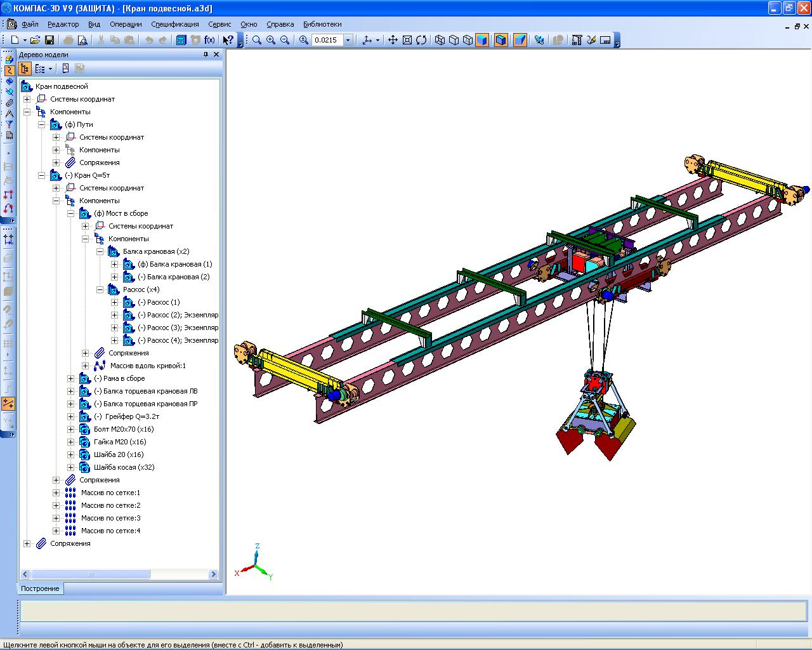Click the context help arrow-question icon
812x650 pixels.
point(228,40)
